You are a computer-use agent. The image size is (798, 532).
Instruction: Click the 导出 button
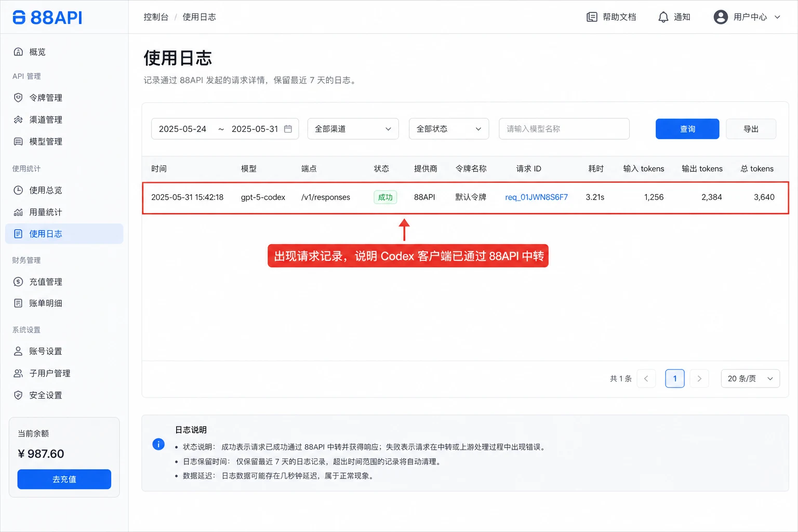pyautogui.click(x=751, y=129)
